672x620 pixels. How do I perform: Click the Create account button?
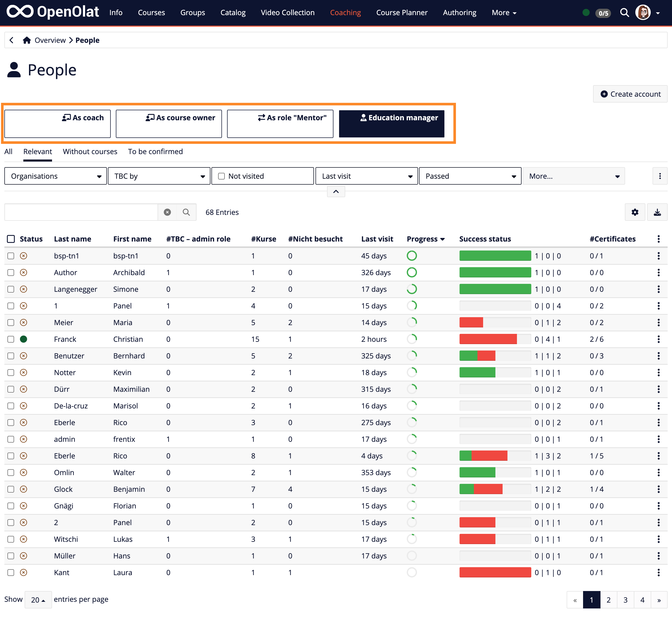630,94
